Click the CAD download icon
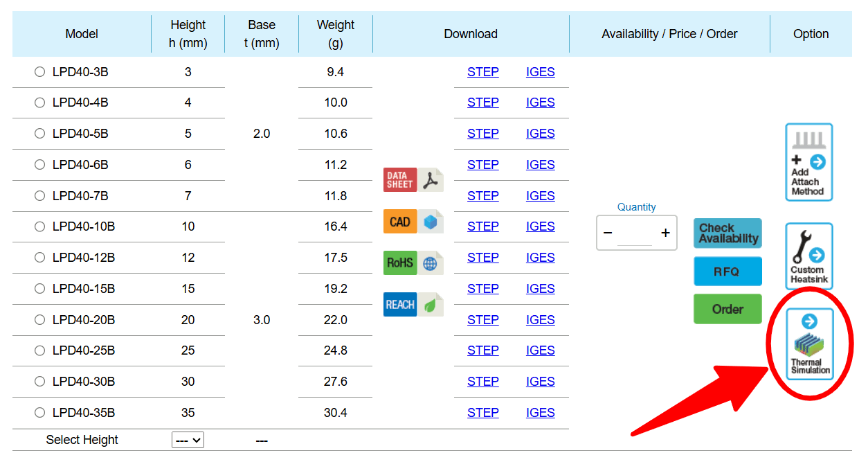The width and height of the screenshot is (868, 462). tap(413, 222)
